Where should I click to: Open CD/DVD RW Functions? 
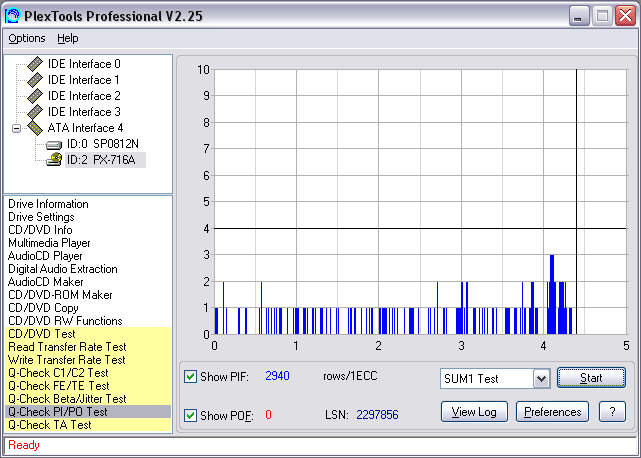[x=65, y=321]
